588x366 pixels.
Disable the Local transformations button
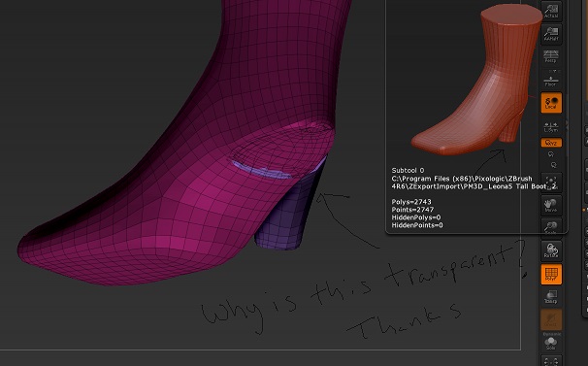(x=551, y=102)
